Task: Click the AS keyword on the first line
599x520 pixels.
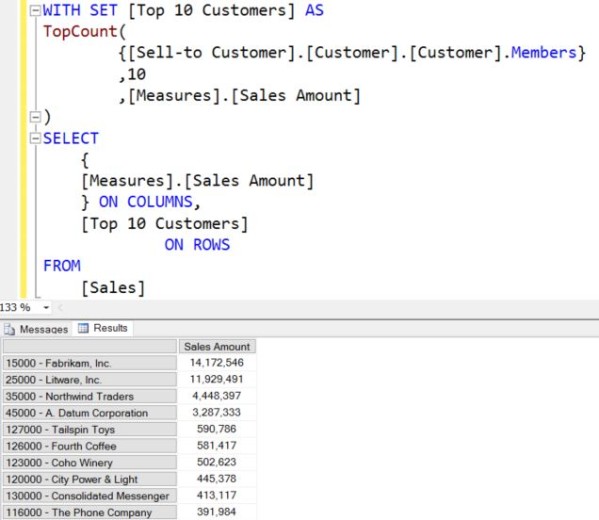Action: tap(314, 10)
